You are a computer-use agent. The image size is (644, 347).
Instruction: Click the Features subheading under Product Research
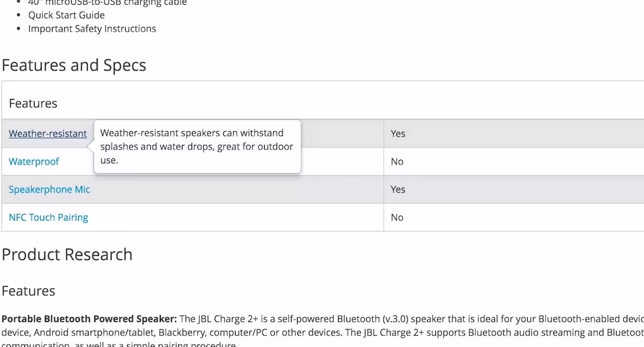tap(29, 291)
